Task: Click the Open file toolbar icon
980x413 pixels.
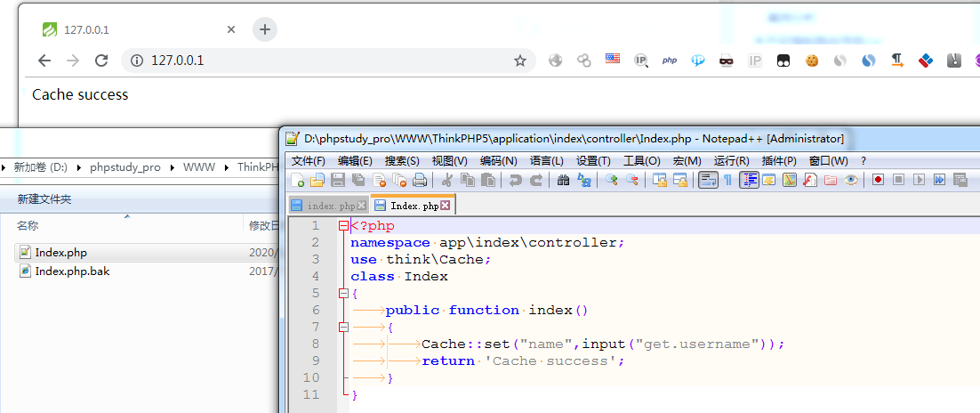Action: (317, 180)
